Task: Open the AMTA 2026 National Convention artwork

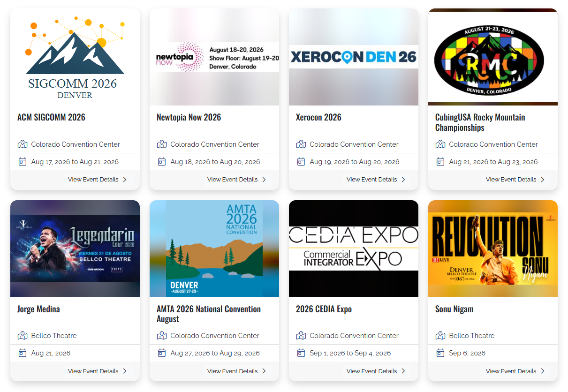Action: 214,249
